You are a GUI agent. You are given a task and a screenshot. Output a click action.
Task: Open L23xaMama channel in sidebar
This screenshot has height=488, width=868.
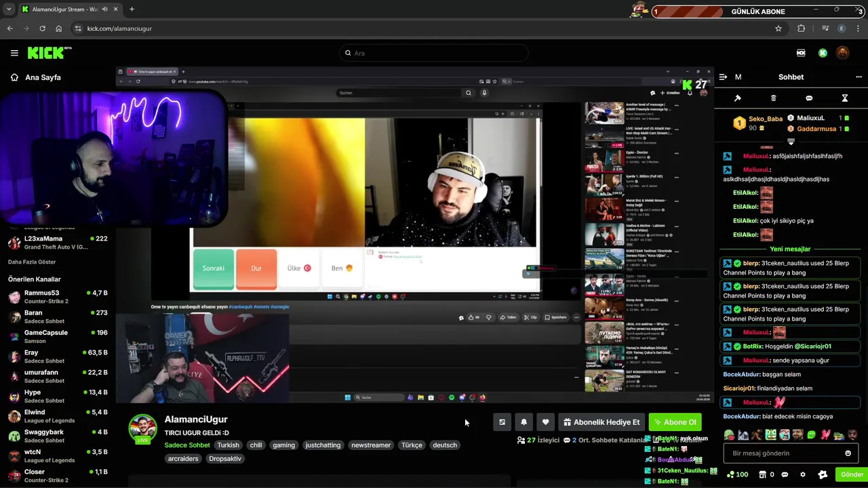pos(58,243)
